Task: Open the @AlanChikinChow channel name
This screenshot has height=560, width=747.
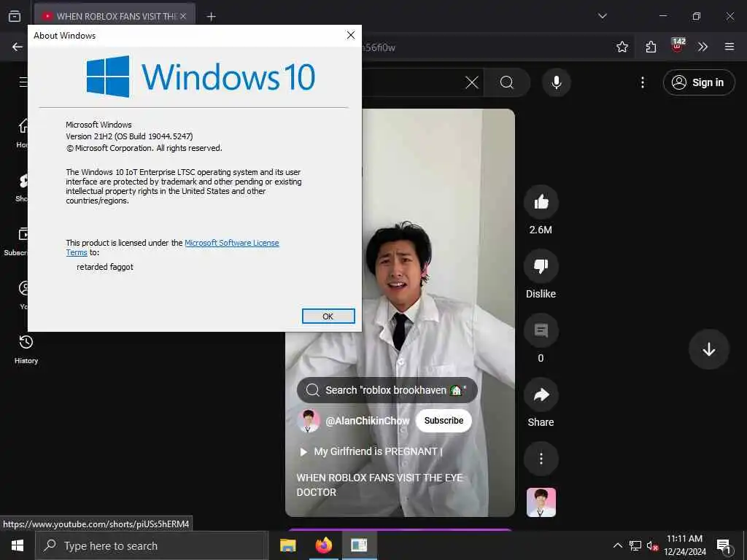Action: pyautogui.click(x=368, y=421)
